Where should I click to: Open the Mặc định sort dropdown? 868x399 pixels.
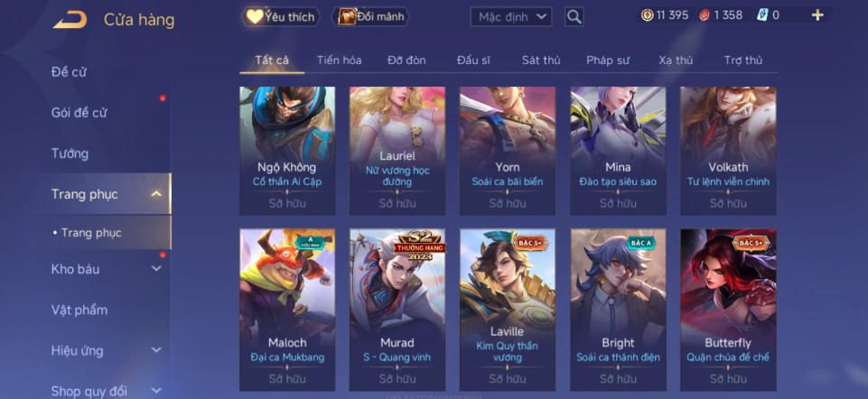click(511, 16)
